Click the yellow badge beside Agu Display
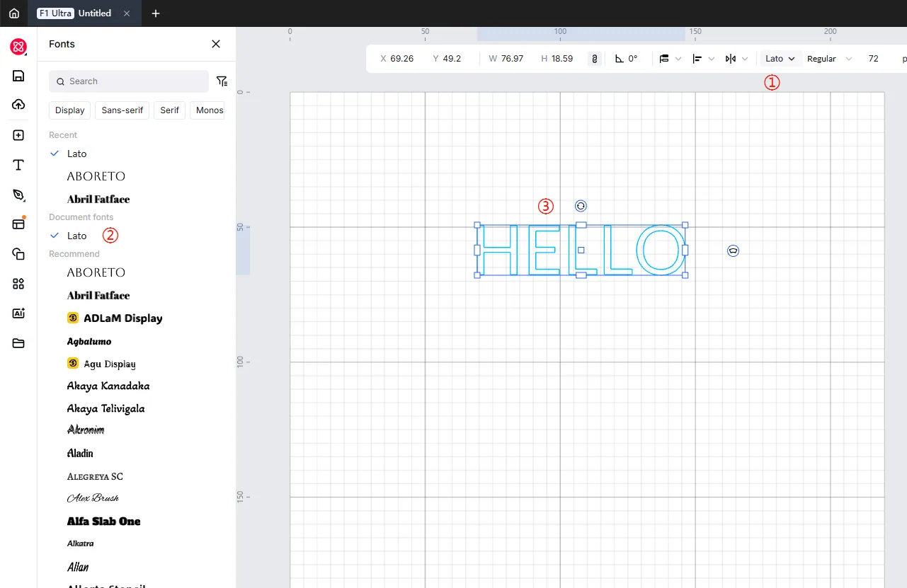Viewport: 907px width, 588px height. pos(72,363)
